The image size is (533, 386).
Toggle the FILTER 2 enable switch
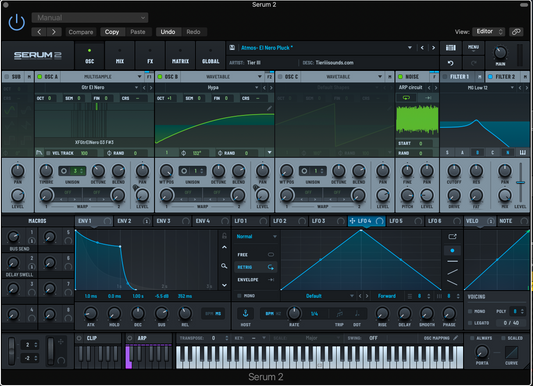point(490,77)
